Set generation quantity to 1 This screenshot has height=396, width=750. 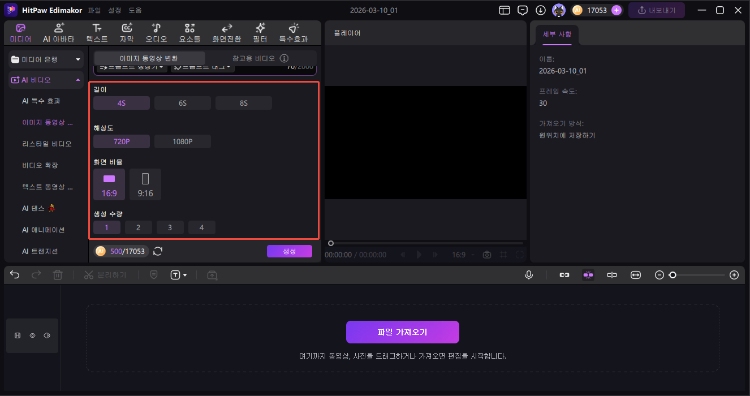pos(107,227)
